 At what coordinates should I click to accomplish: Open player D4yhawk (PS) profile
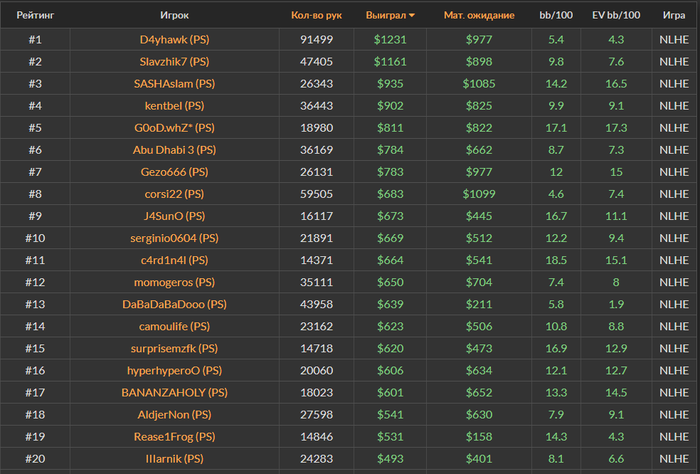pos(175,39)
